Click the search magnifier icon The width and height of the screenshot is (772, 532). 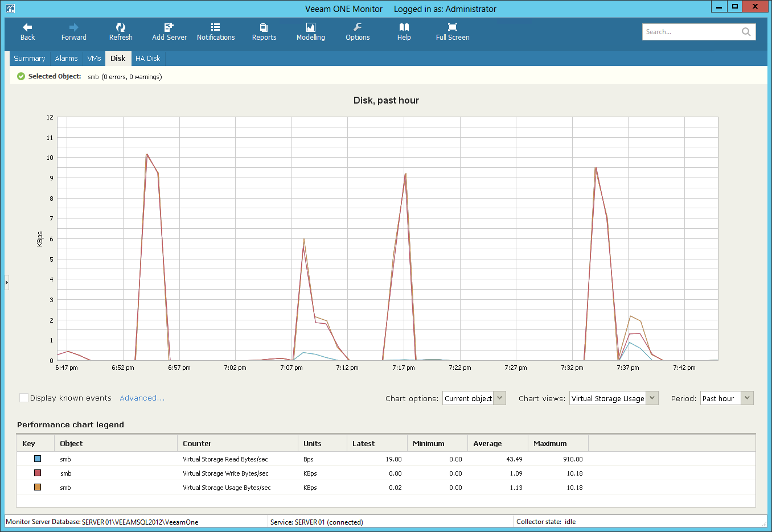pyautogui.click(x=746, y=32)
